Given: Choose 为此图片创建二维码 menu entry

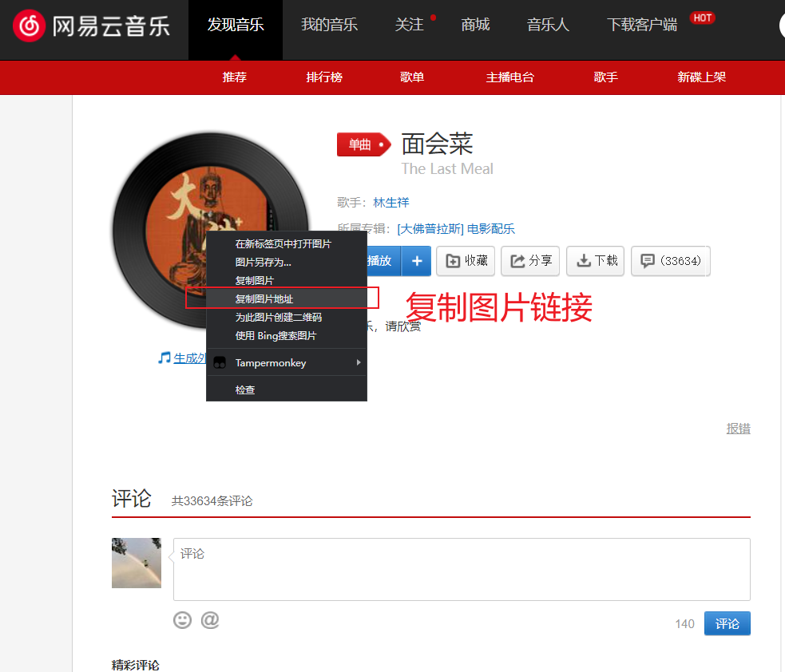Looking at the screenshot, I should pos(287,317).
